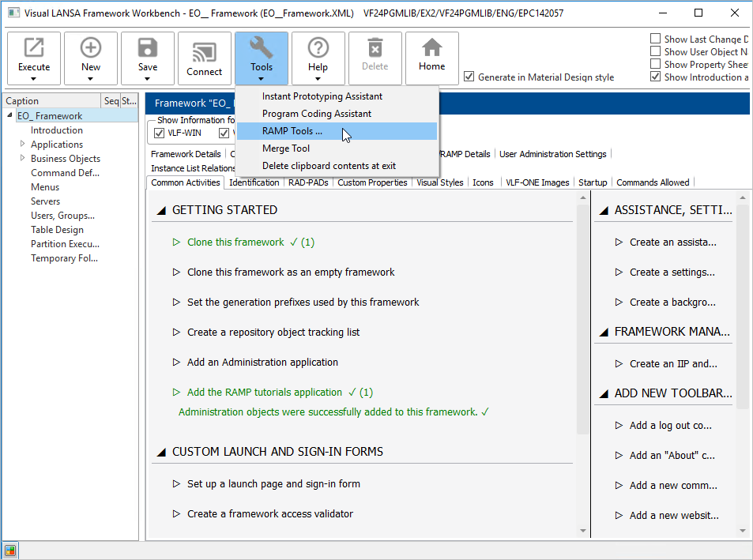Enable the Show Last Change checkbox
753x560 pixels.
656,39
